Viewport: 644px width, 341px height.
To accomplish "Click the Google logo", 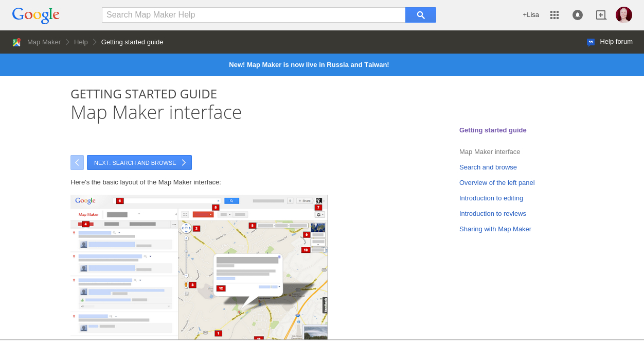I will point(35,15).
